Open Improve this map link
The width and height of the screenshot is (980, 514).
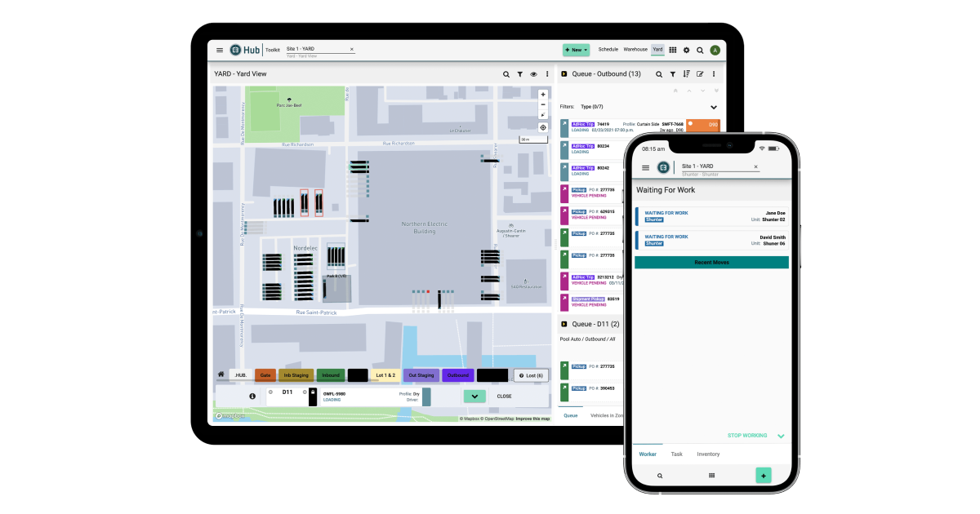tap(532, 419)
